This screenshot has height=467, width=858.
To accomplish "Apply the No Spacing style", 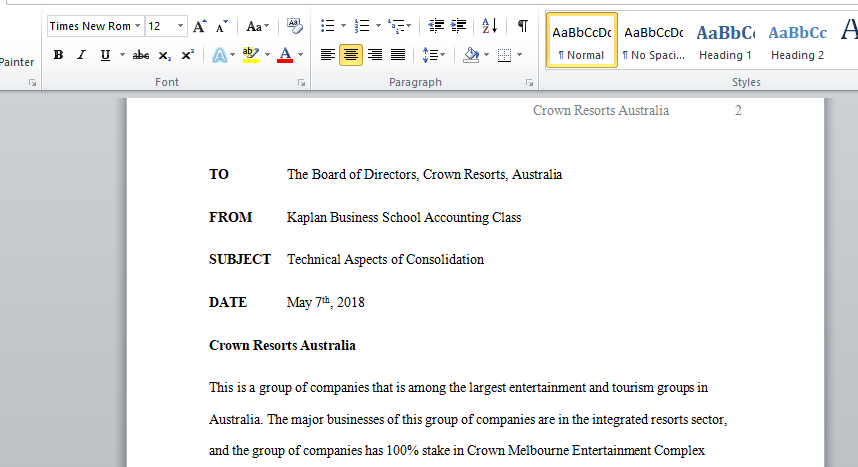I will pos(654,41).
